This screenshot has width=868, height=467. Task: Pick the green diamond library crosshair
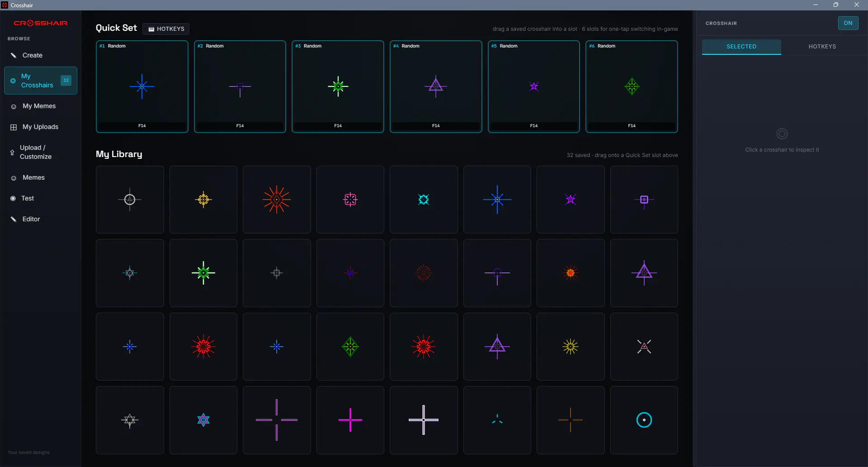(x=350, y=347)
